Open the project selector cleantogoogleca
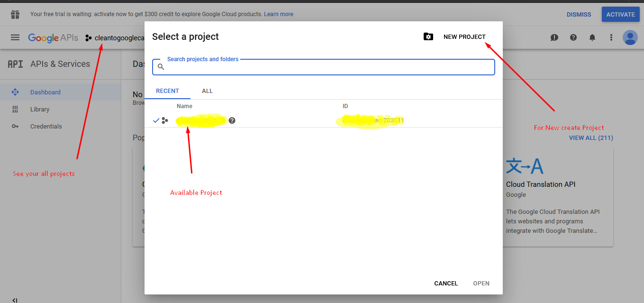Image resolution: width=644 pixels, height=303 pixels. 115,38
